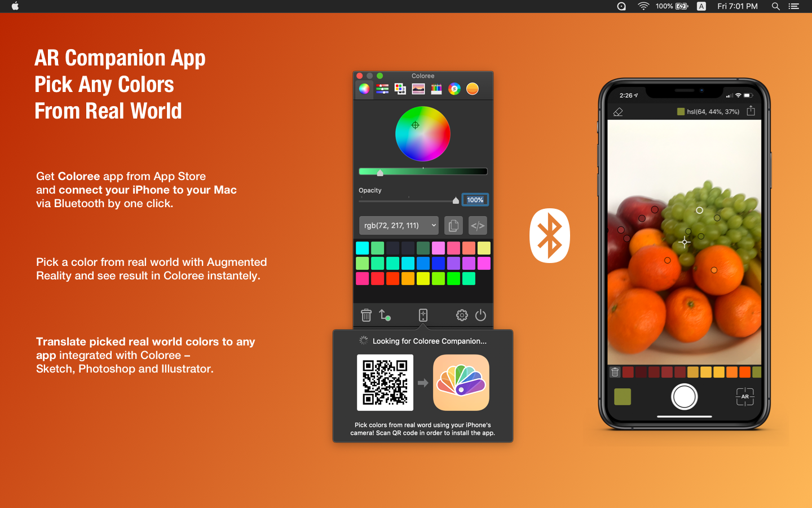This screenshot has width=812, height=508.
Task: Open the rgb(72, 217, 111) format dropdown
Action: click(399, 225)
